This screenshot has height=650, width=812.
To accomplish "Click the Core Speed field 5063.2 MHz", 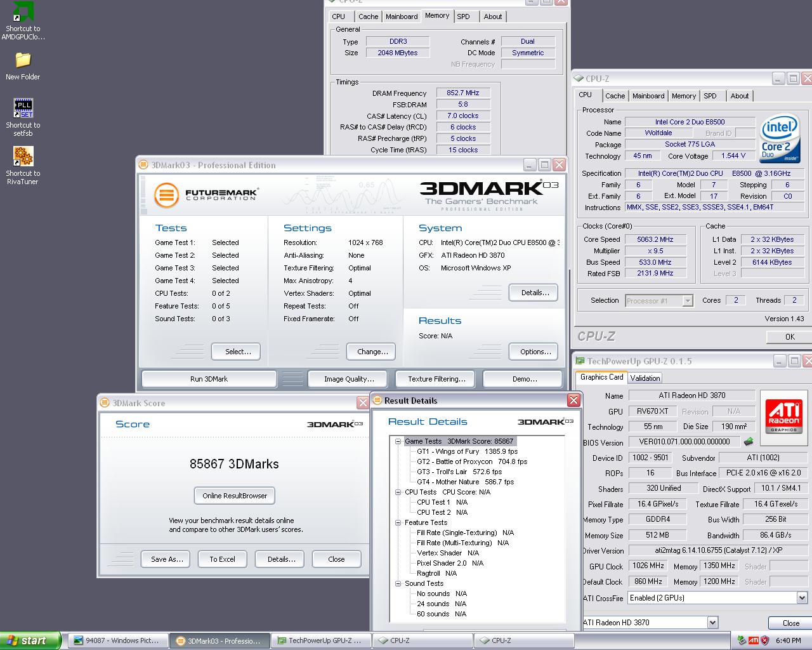I will (655, 239).
